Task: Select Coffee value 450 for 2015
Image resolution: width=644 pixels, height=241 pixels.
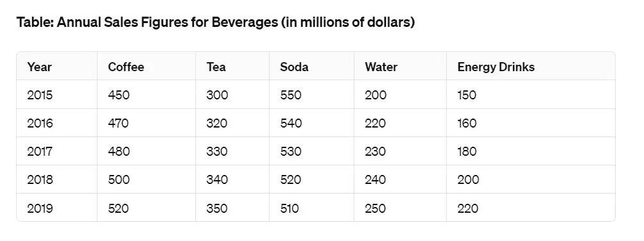Action: coord(119,95)
